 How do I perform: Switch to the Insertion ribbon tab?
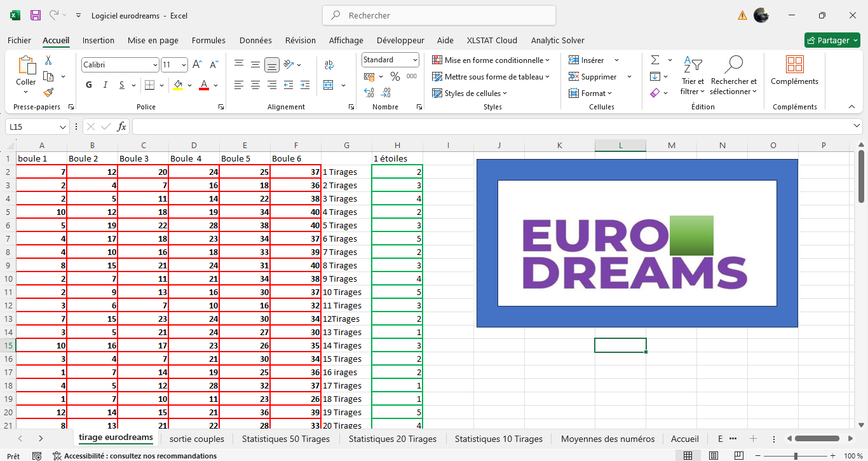(98, 40)
